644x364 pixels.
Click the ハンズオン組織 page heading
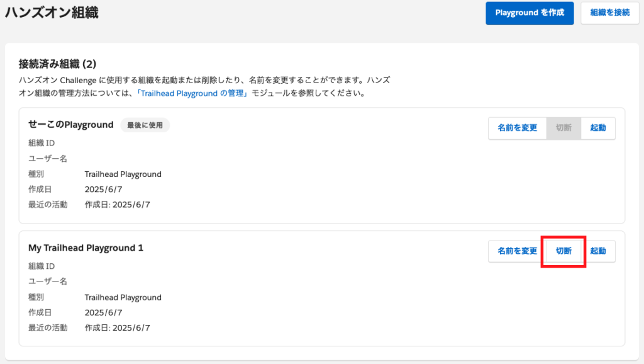tap(52, 13)
